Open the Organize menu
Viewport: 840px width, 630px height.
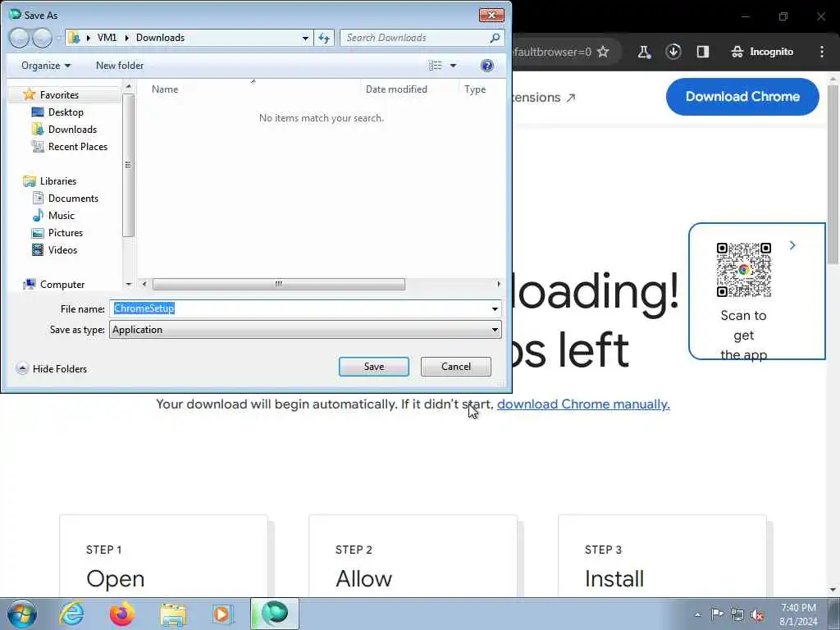46,66
